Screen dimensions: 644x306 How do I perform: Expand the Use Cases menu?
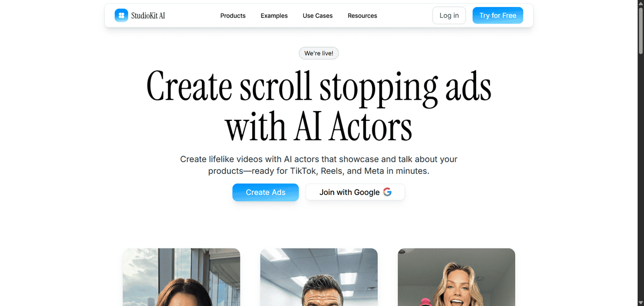point(318,16)
